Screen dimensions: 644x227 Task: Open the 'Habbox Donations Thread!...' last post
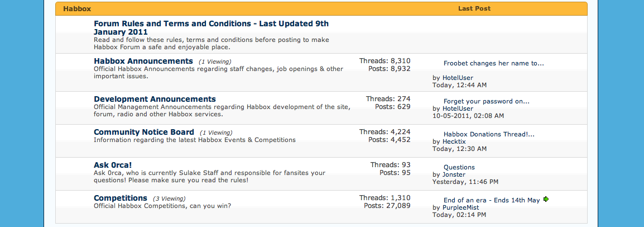[489, 134]
